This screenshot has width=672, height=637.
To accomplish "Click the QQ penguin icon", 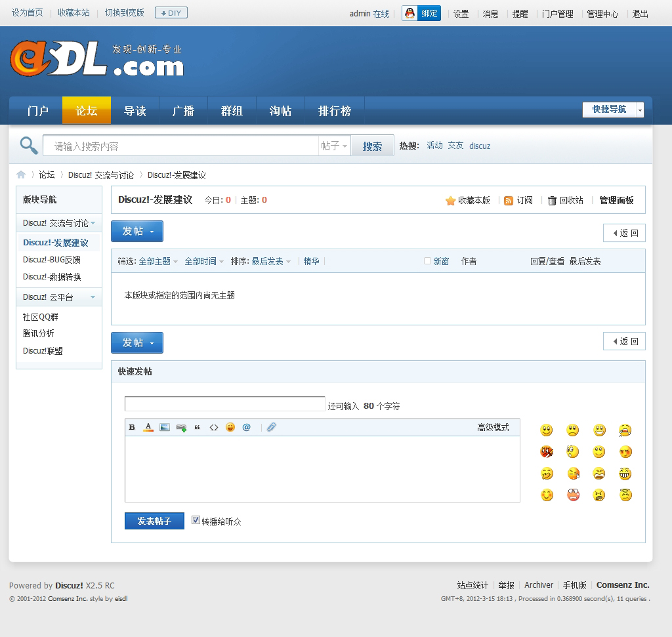I will point(409,13).
